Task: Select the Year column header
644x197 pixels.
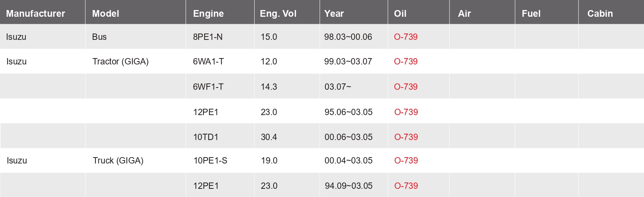Action: pyautogui.click(x=334, y=14)
